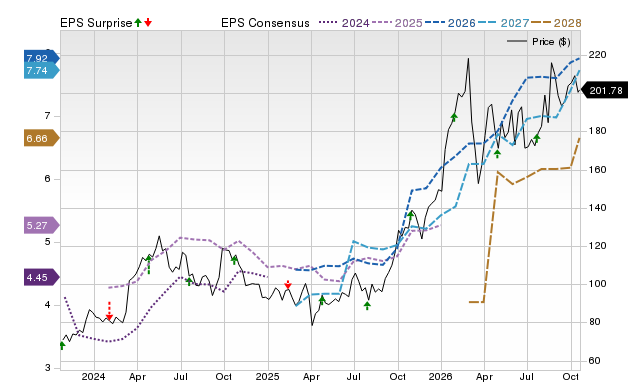Click the 7.92 consensus value tag
640x382 pixels.
41,58
